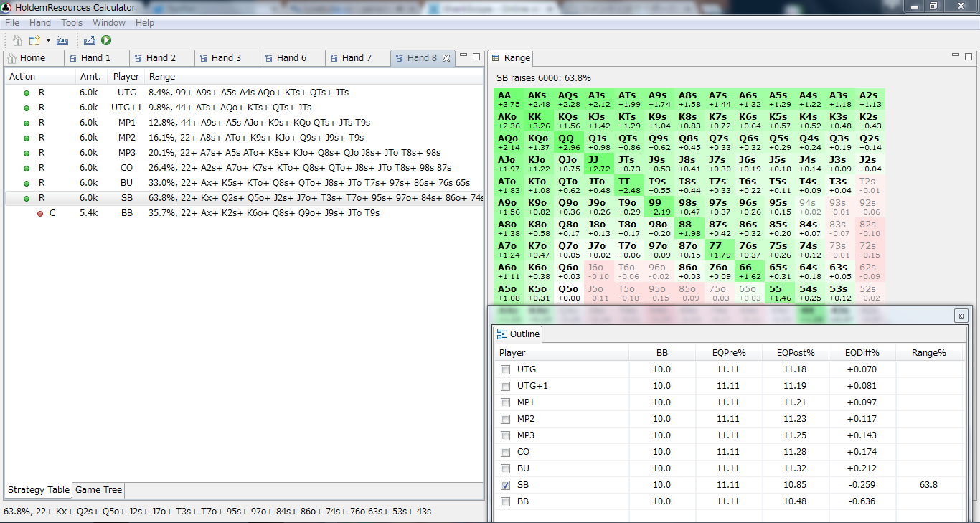
Task: Switch to the Hand 3 tab
Action: click(x=226, y=58)
